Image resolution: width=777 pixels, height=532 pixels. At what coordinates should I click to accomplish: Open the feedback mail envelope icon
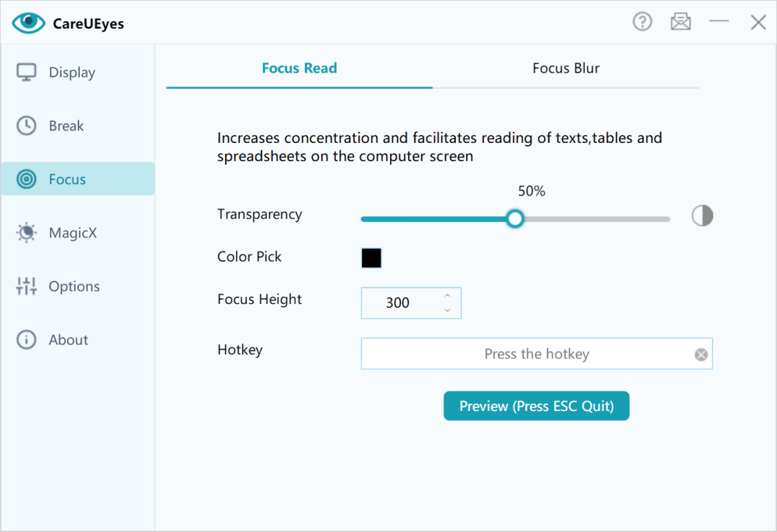point(680,22)
